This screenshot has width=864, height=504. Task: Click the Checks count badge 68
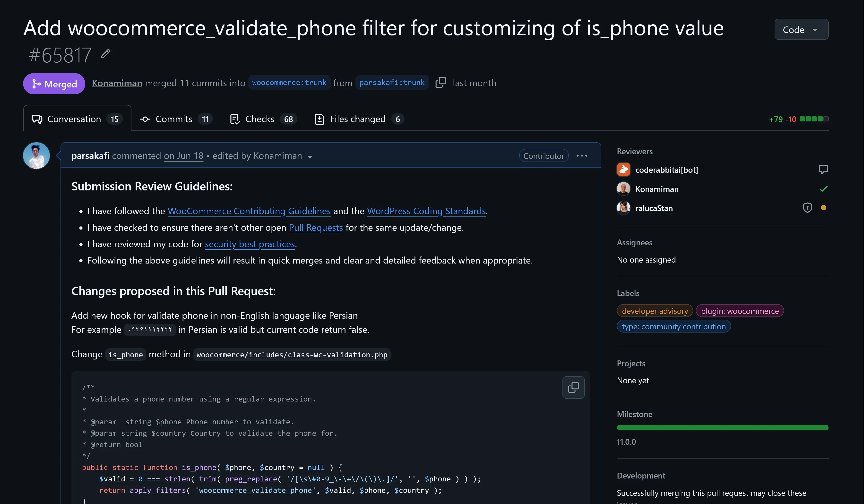(x=288, y=119)
